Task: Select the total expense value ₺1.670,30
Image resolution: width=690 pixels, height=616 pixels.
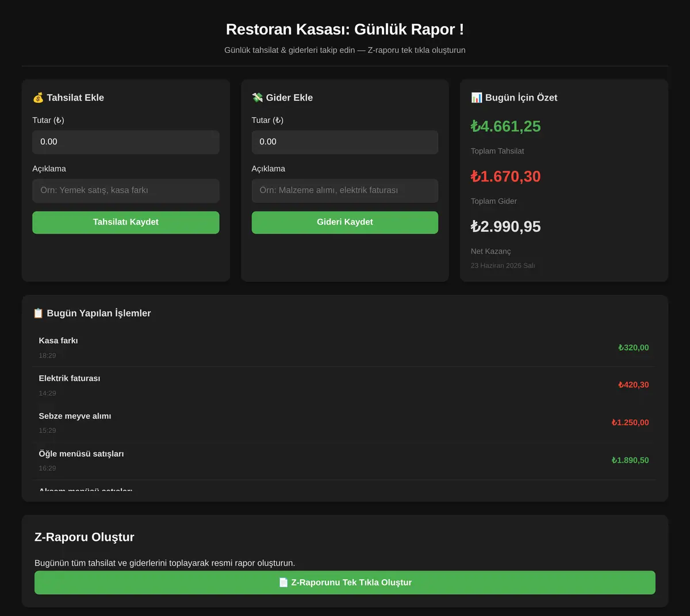Action: click(506, 176)
